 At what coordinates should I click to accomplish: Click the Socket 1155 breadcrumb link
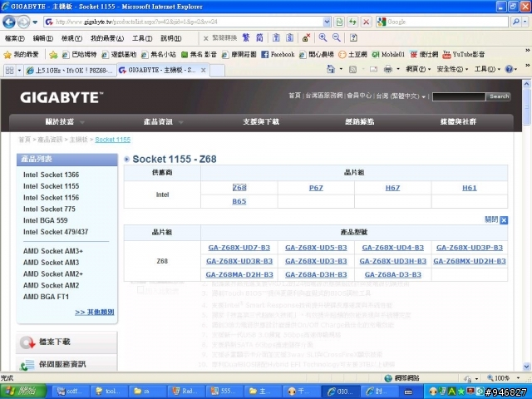pyautogui.click(x=113, y=140)
